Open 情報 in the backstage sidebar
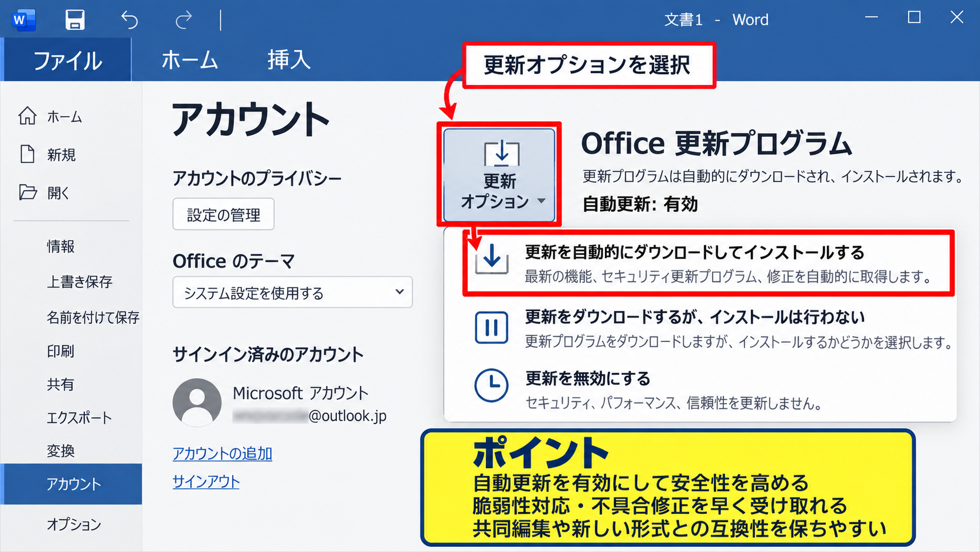 pyautogui.click(x=61, y=246)
